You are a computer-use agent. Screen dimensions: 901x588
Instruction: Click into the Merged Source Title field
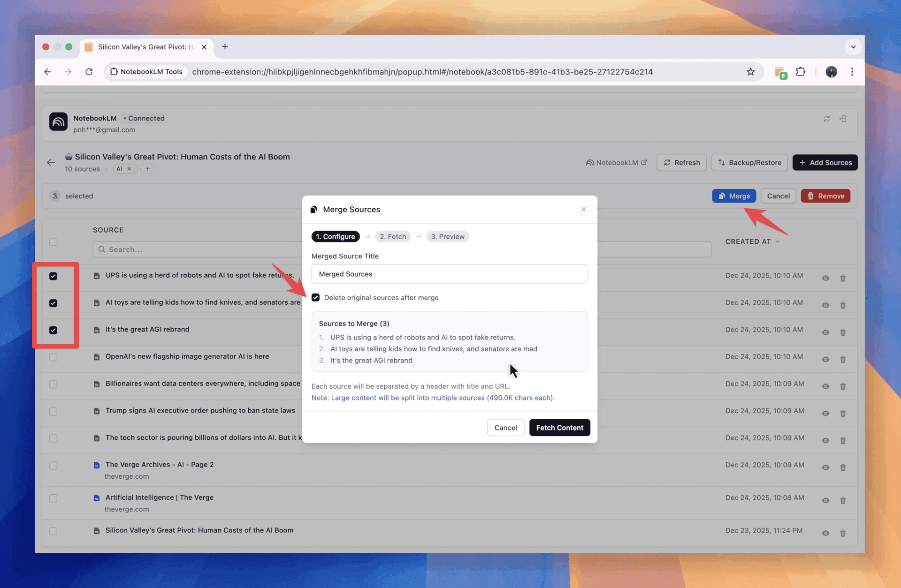[449, 274]
